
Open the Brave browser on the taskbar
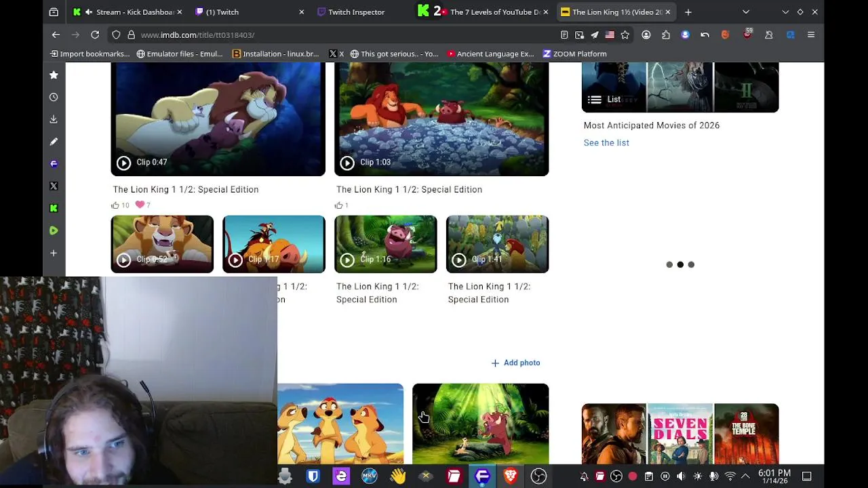tap(511, 476)
